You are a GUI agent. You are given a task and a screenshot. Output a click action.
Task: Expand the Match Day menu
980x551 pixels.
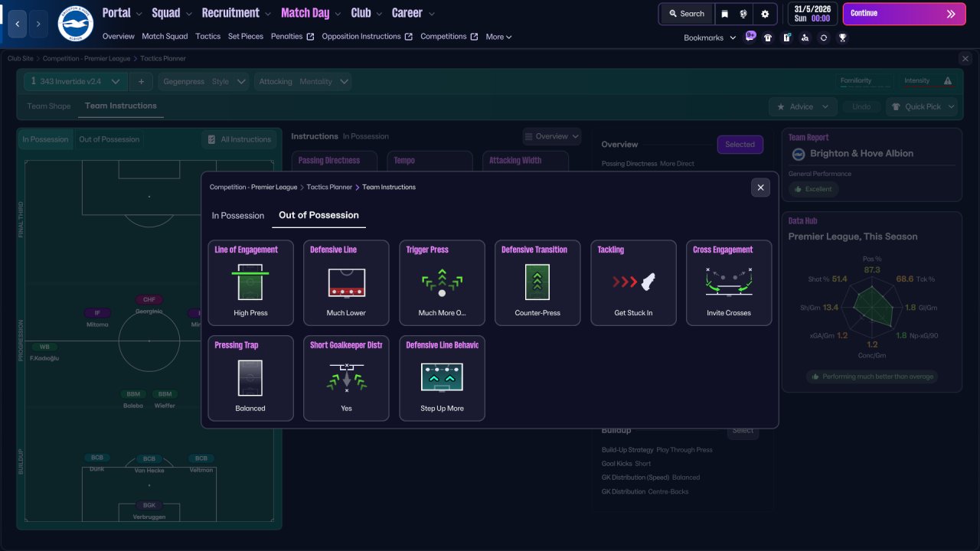pyautogui.click(x=311, y=13)
